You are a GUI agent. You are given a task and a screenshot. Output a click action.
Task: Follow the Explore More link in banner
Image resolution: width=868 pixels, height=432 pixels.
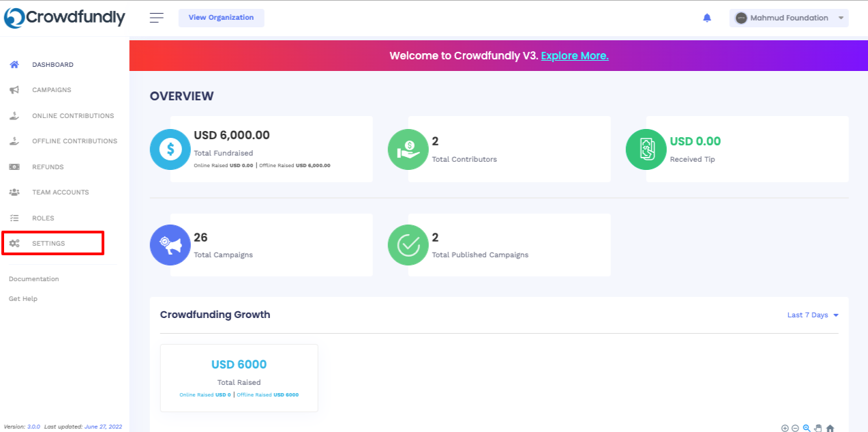point(575,56)
